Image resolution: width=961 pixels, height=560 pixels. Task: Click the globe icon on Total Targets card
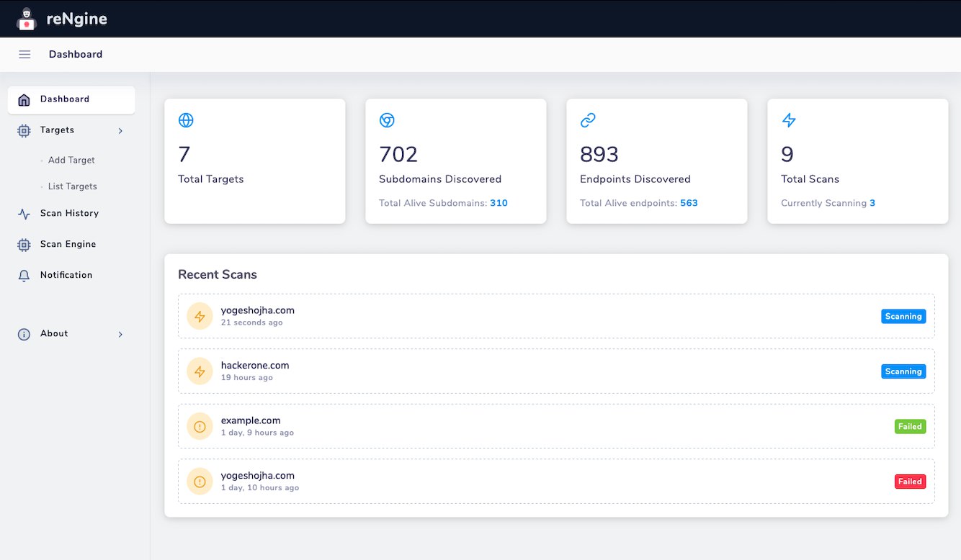pyautogui.click(x=186, y=120)
